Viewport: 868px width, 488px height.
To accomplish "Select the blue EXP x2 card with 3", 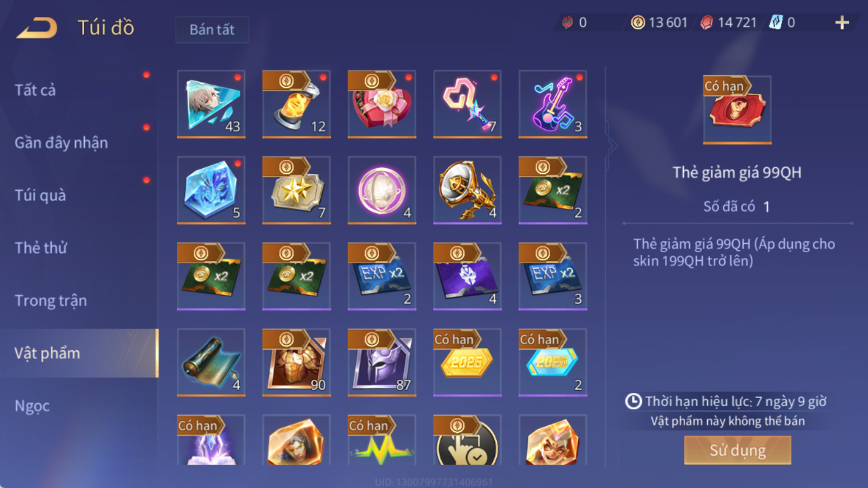I will tap(553, 276).
